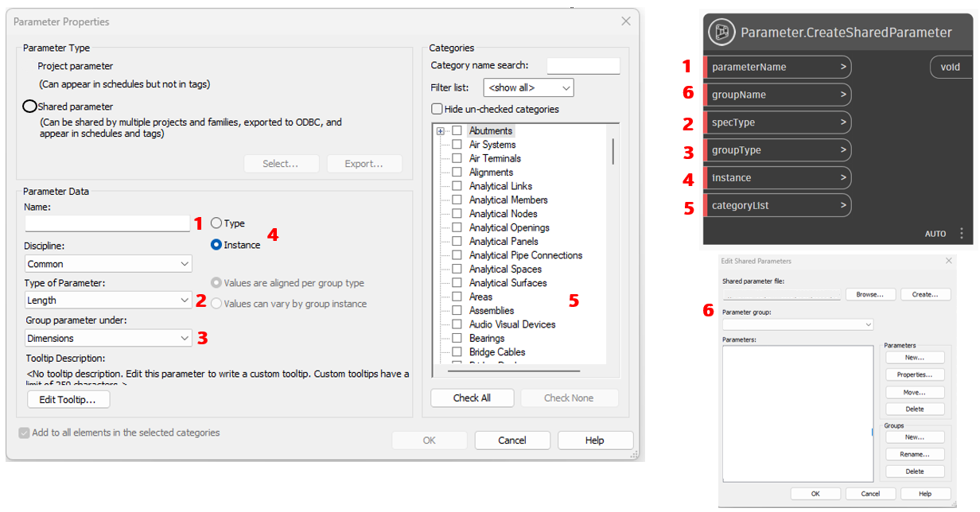The image size is (980, 512).
Task: Check the Air Systems category
Action: pos(458,144)
